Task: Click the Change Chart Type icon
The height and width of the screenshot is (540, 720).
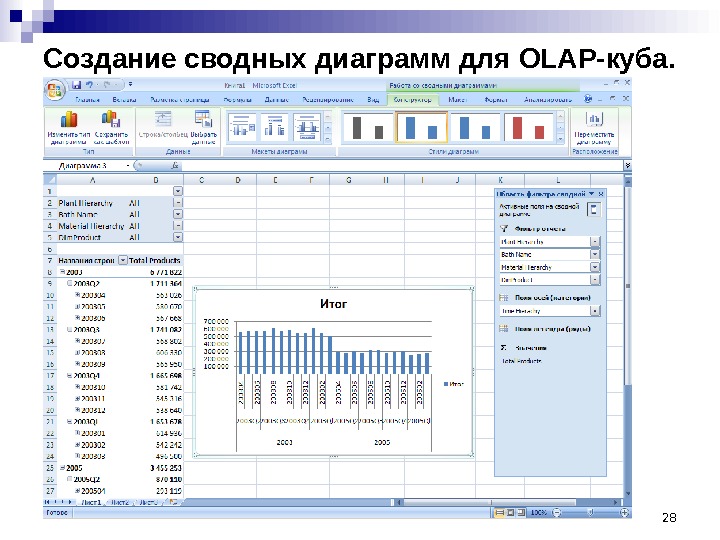Action: point(69,119)
